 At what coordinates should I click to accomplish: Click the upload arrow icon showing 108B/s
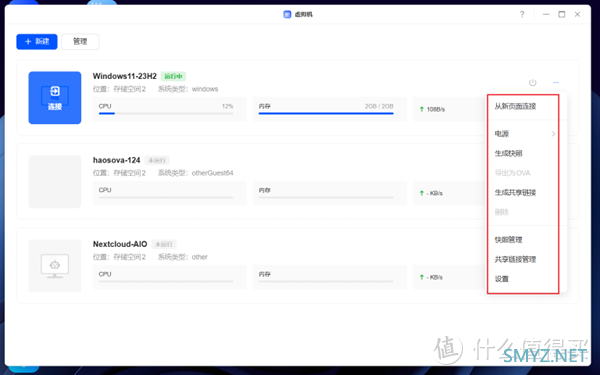point(422,109)
